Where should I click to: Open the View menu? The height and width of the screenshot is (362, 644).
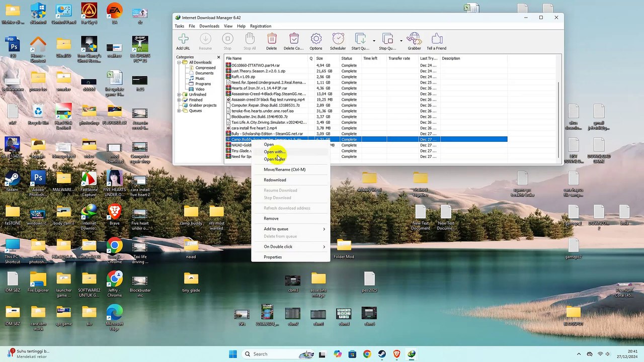coord(228,26)
